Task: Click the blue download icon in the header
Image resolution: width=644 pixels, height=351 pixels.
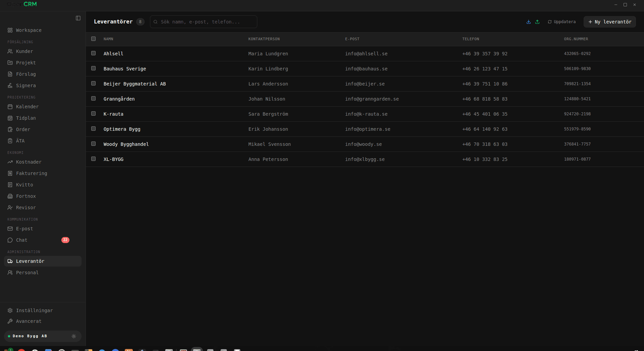Action: pos(529,22)
